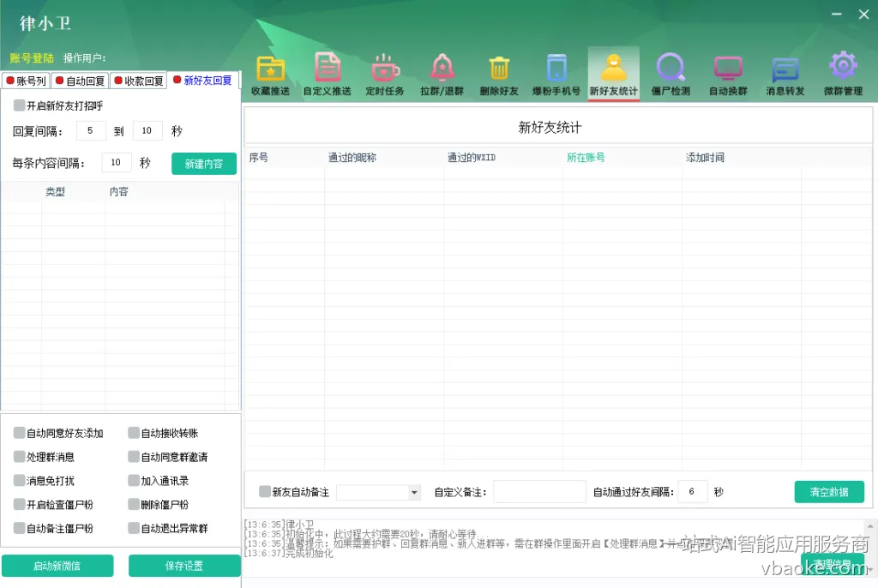Check the 加入通讯录 option
878x588 pixels.
[134, 481]
